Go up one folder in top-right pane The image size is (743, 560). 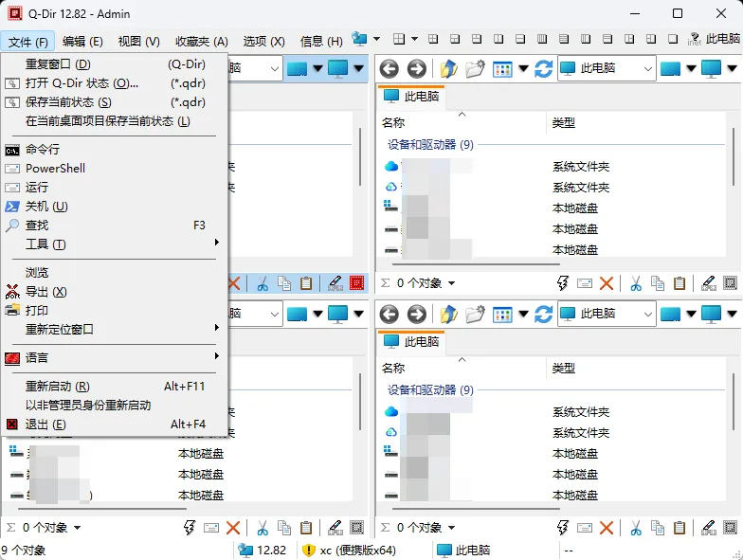point(448,69)
